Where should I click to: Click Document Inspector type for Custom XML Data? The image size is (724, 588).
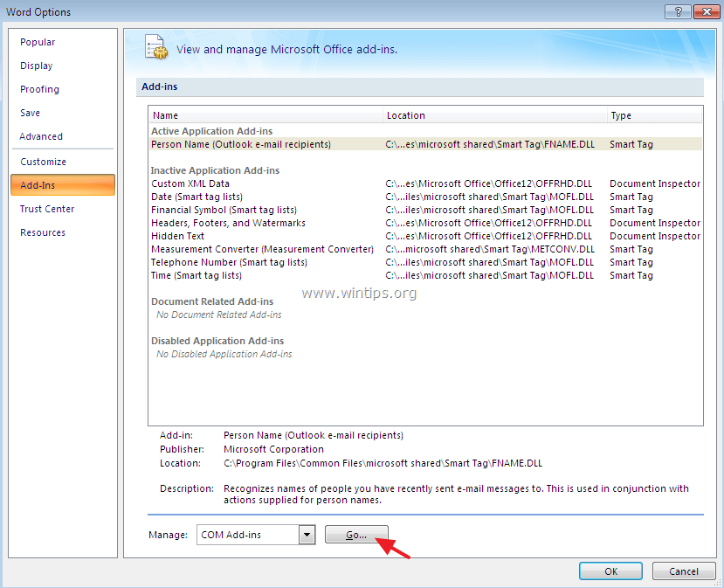point(655,183)
